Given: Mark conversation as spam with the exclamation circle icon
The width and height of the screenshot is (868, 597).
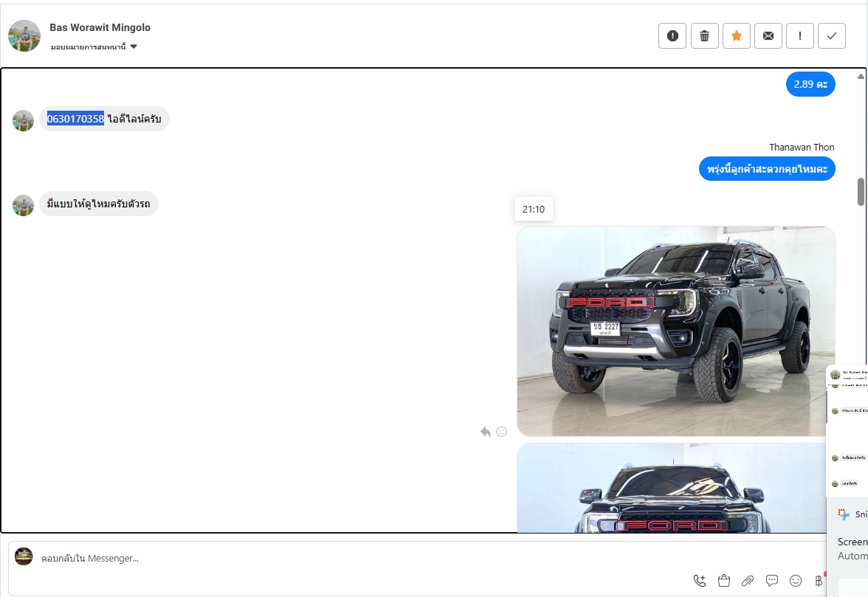Looking at the screenshot, I should click(672, 36).
